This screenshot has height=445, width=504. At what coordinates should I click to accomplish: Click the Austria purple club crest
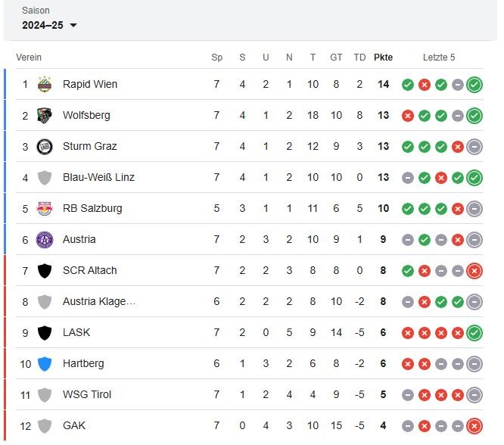coord(45,240)
